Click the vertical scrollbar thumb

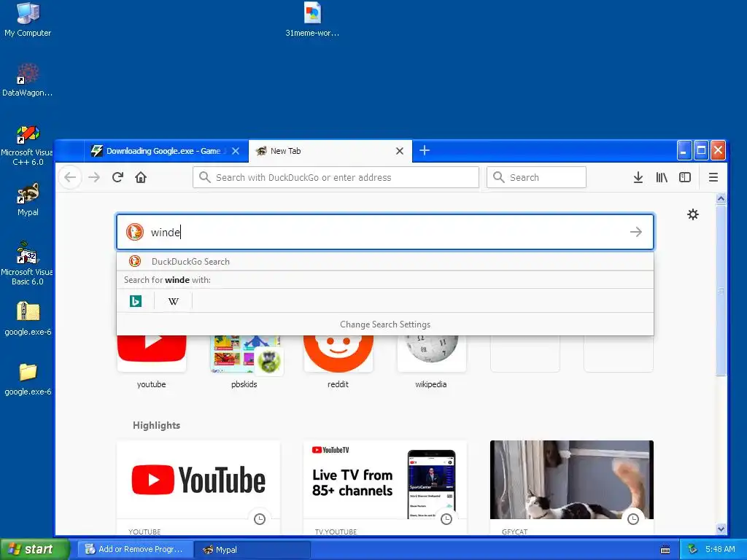pos(721,290)
